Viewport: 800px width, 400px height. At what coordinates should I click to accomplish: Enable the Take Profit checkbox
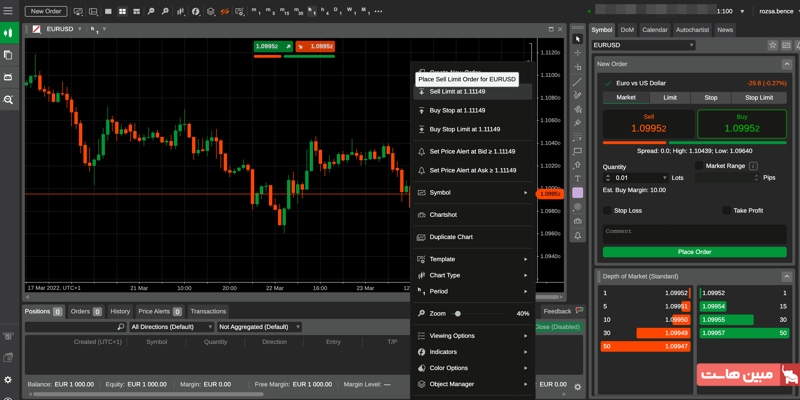point(726,211)
